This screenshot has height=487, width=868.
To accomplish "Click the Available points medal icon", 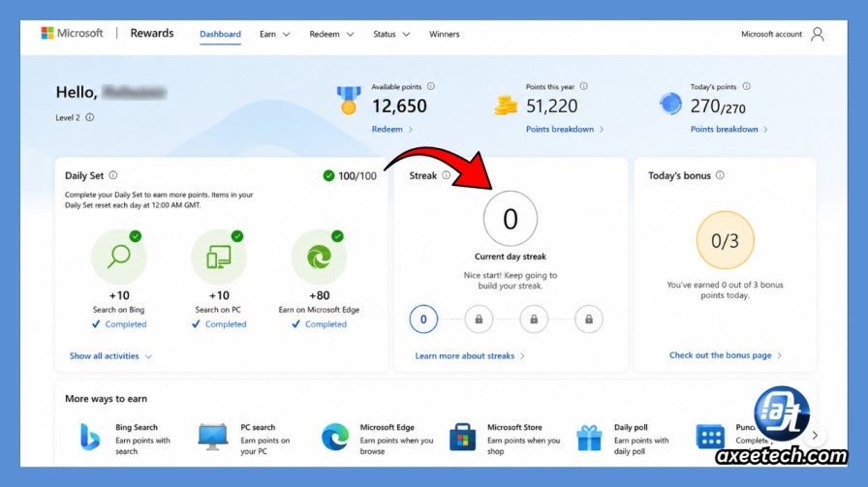I will click(x=349, y=100).
